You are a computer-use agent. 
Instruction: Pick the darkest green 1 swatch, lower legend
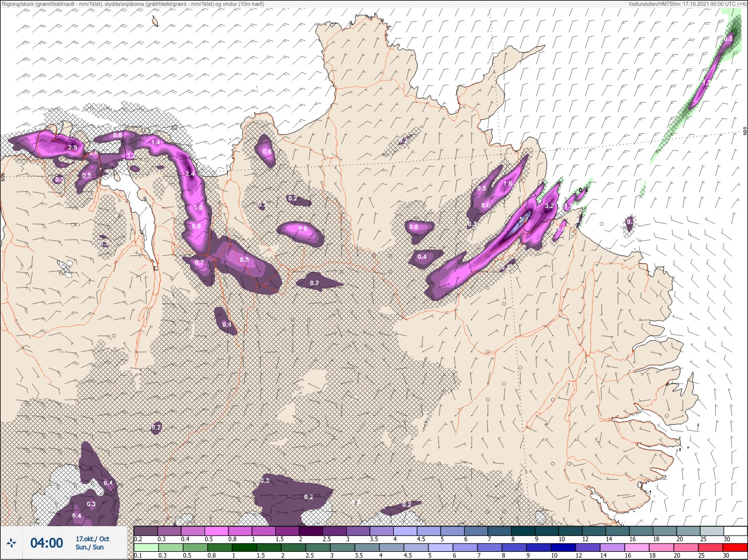(244, 548)
